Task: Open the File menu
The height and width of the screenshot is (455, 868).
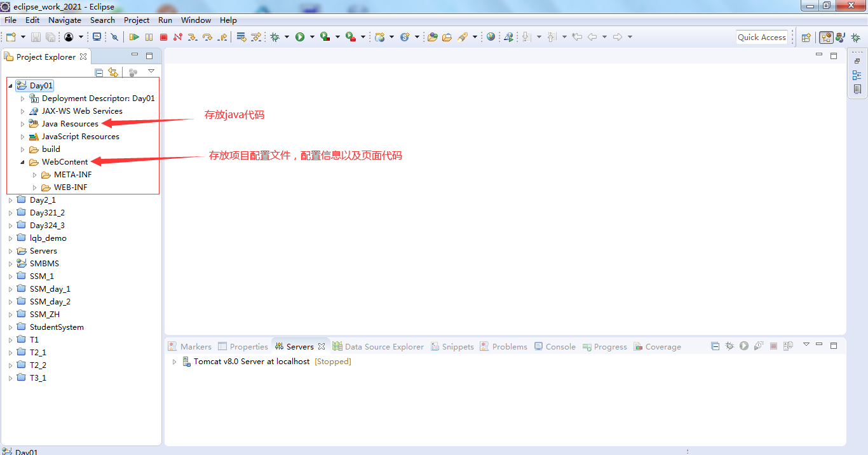Action: [10, 20]
